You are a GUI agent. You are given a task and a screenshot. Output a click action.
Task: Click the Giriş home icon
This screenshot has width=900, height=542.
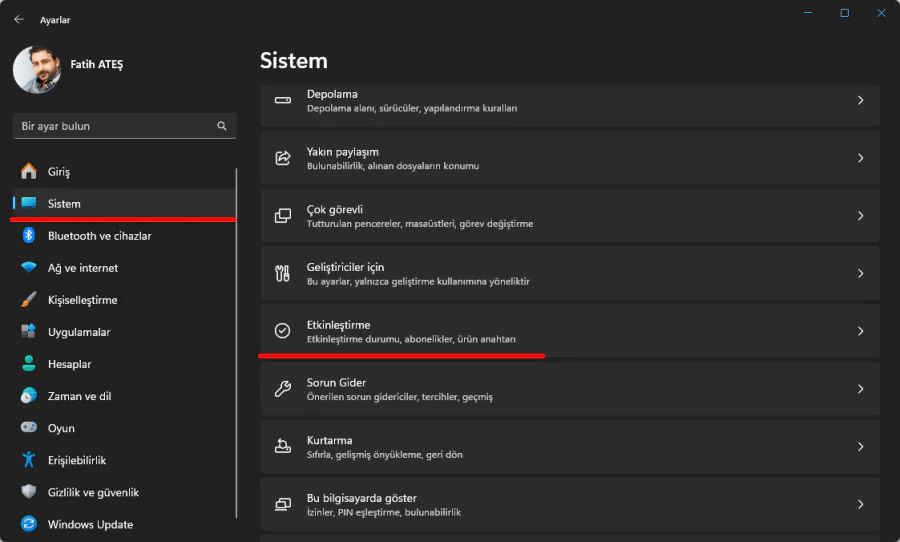pyautogui.click(x=29, y=171)
